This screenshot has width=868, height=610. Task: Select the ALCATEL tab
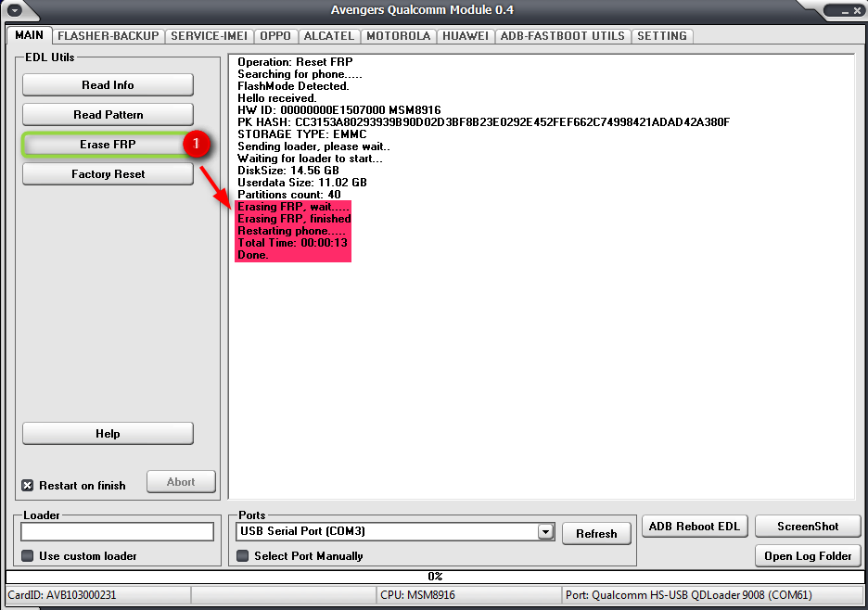tap(329, 36)
